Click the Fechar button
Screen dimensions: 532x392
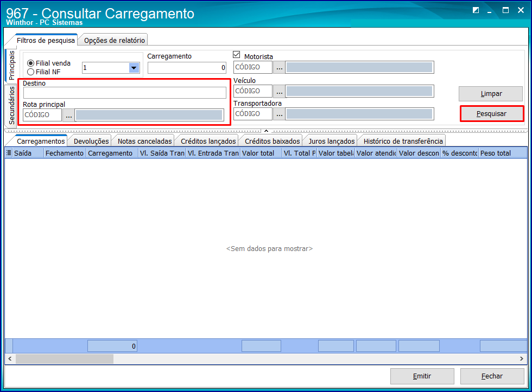coord(492,376)
